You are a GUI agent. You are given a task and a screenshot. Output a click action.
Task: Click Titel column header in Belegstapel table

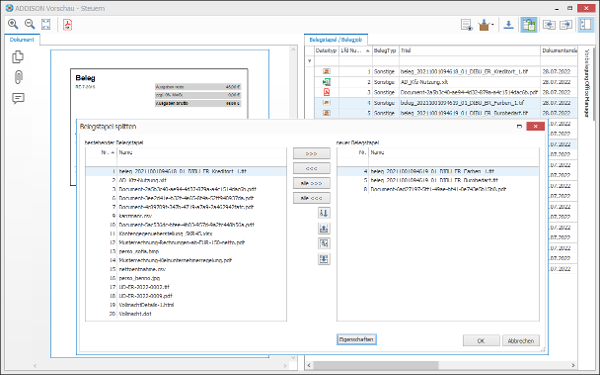[x=470, y=51]
